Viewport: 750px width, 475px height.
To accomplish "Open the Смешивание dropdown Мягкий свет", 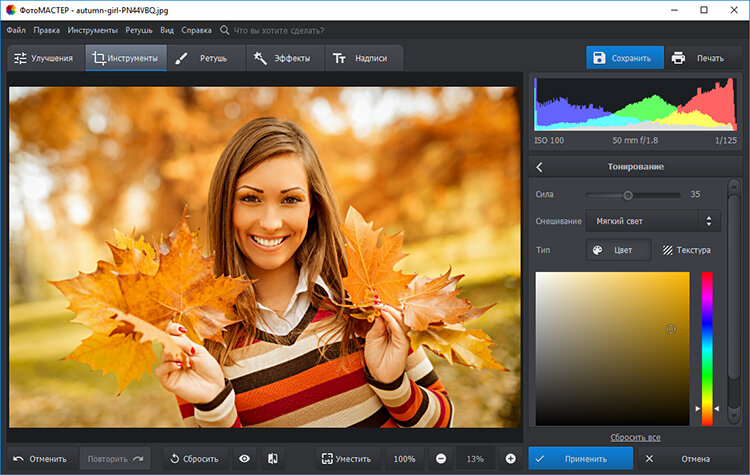I will coord(653,221).
